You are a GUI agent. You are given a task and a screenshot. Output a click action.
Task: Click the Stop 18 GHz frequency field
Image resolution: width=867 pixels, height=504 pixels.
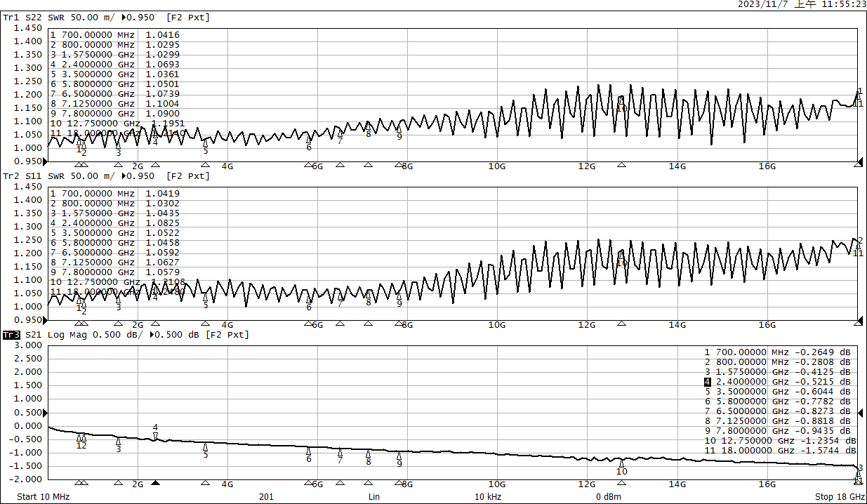840,497
